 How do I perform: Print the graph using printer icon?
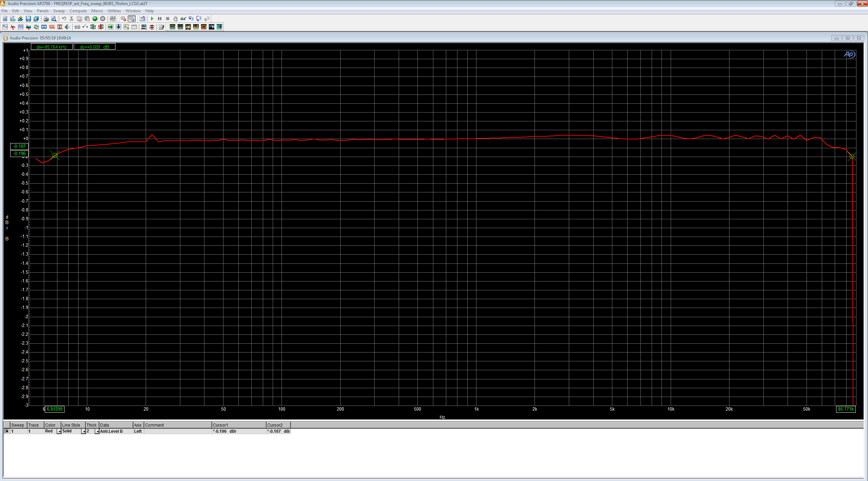click(46, 19)
